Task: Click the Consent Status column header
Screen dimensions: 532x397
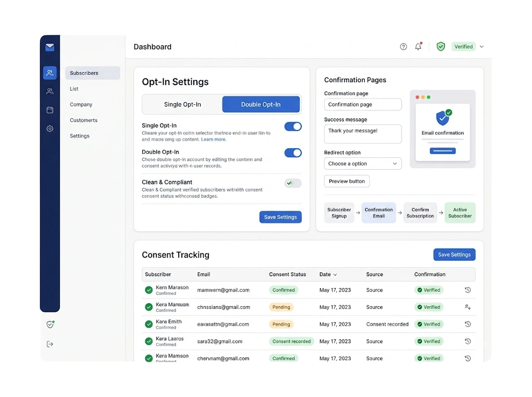Action: [287, 275]
